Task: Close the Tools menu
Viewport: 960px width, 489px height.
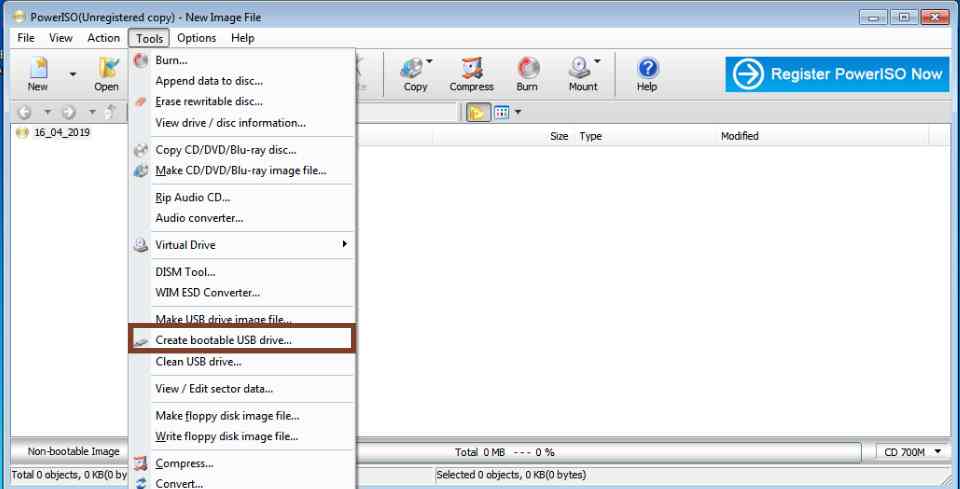Action: point(149,38)
